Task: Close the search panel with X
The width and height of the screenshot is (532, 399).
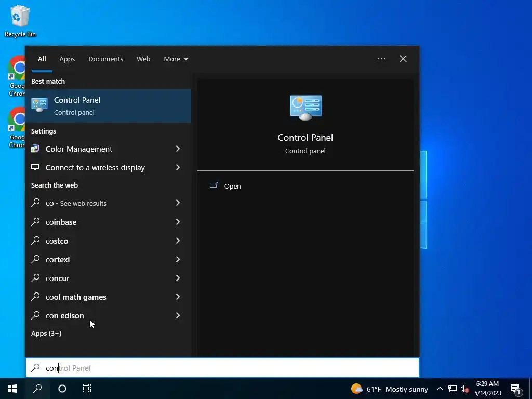Action: click(403, 59)
